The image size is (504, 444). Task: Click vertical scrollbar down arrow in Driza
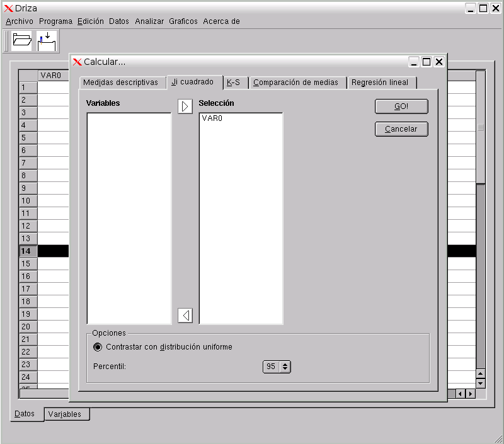481,384
